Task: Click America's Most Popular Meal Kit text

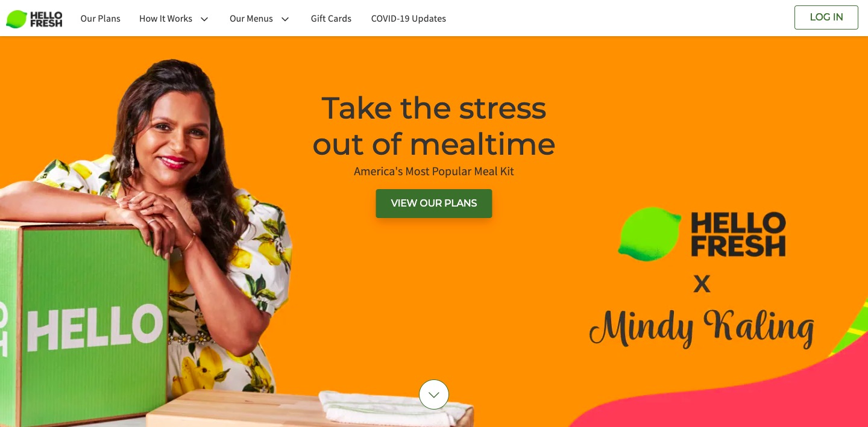Action: pyautogui.click(x=434, y=172)
